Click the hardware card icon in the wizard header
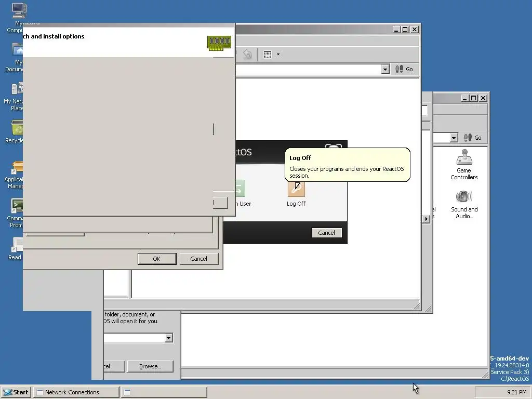532x399 pixels. 219,43
